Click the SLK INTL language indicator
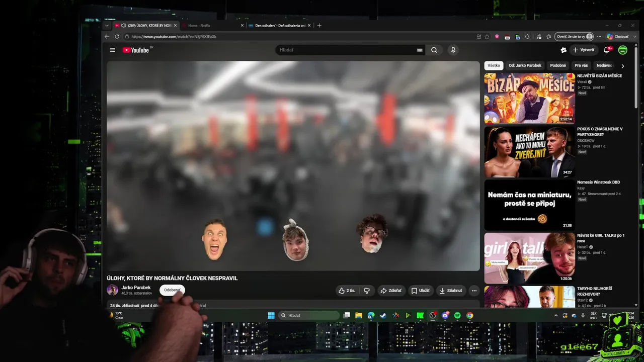Viewport: 644px width, 362px height. point(594,316)
